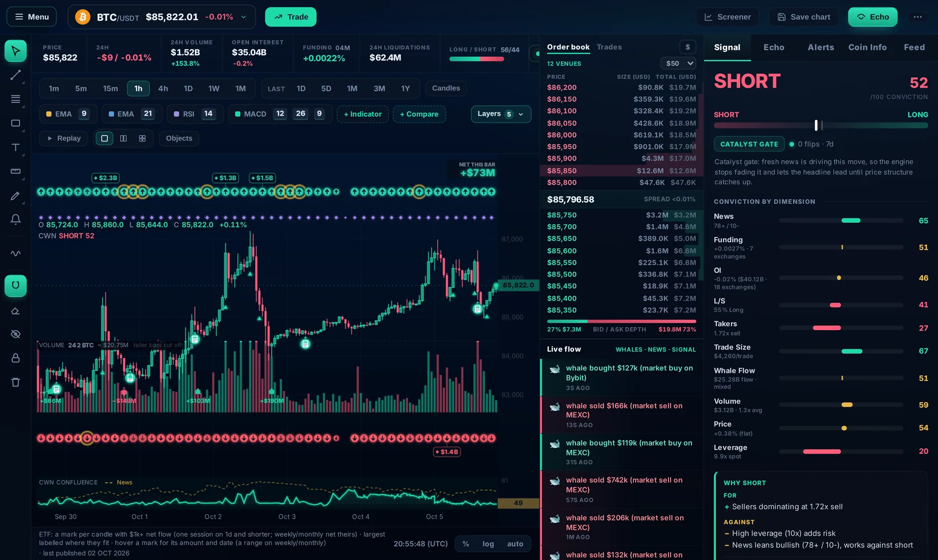Image resolution: width=938 pixels, height=560 pixels.
Task: Select the ruler measure tool
Action: coord(15,171)
